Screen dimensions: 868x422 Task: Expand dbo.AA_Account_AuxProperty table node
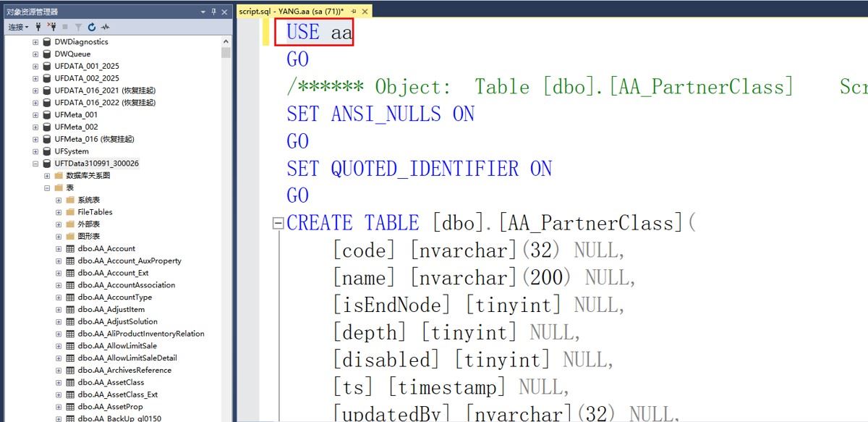pos(59,261)
